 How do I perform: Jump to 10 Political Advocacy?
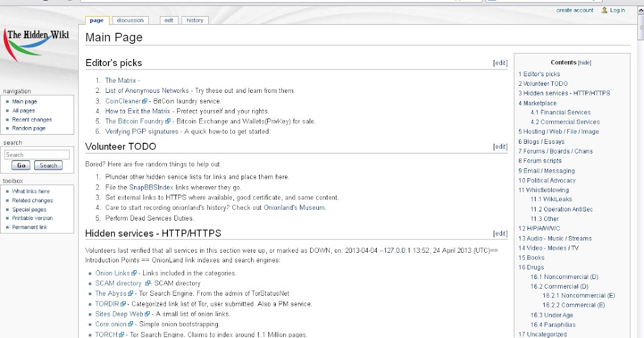(547, 180)
